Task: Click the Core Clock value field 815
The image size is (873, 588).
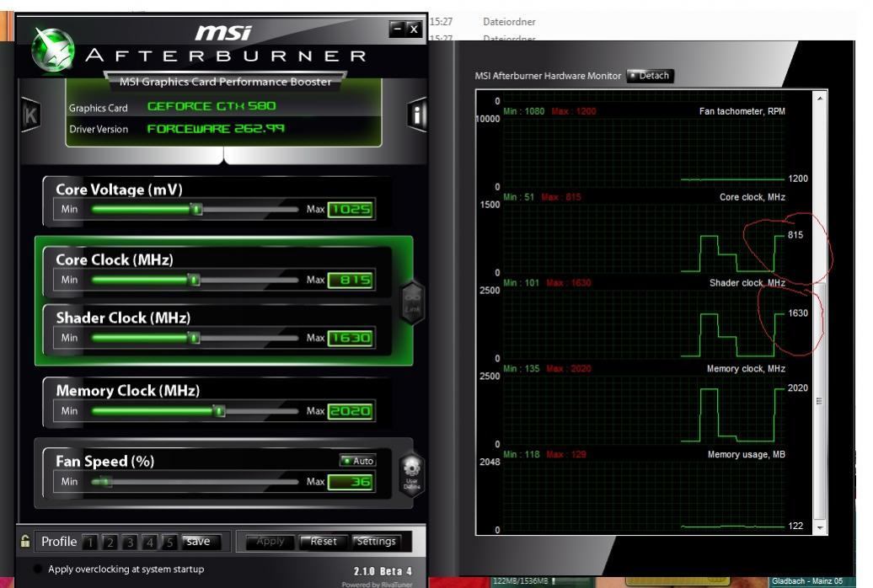Action: pyautogui.click(x=351, y=280)
